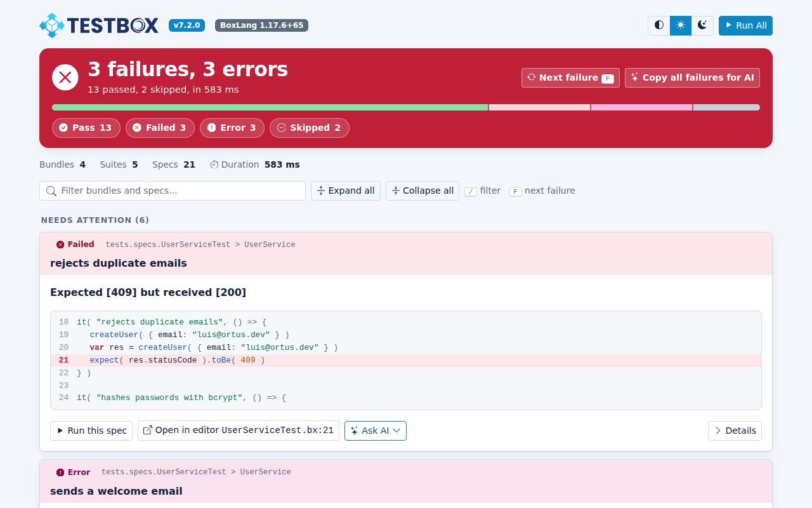Click the green passed segment of results bar
The width and height of the screenshot is (812, 508).
(270, 107)
